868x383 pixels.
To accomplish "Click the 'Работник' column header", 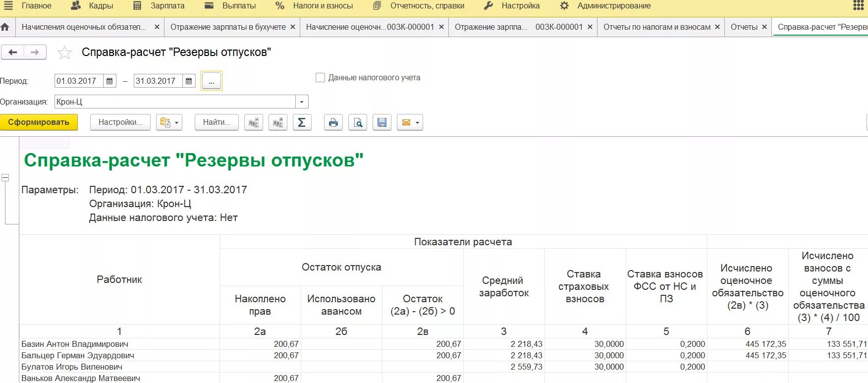I will 119,279.
